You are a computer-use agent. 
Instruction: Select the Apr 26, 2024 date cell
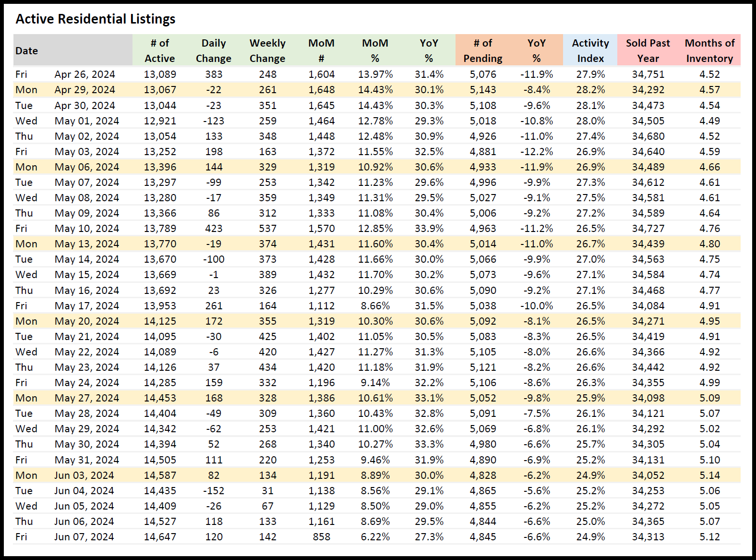pos(85,74)
